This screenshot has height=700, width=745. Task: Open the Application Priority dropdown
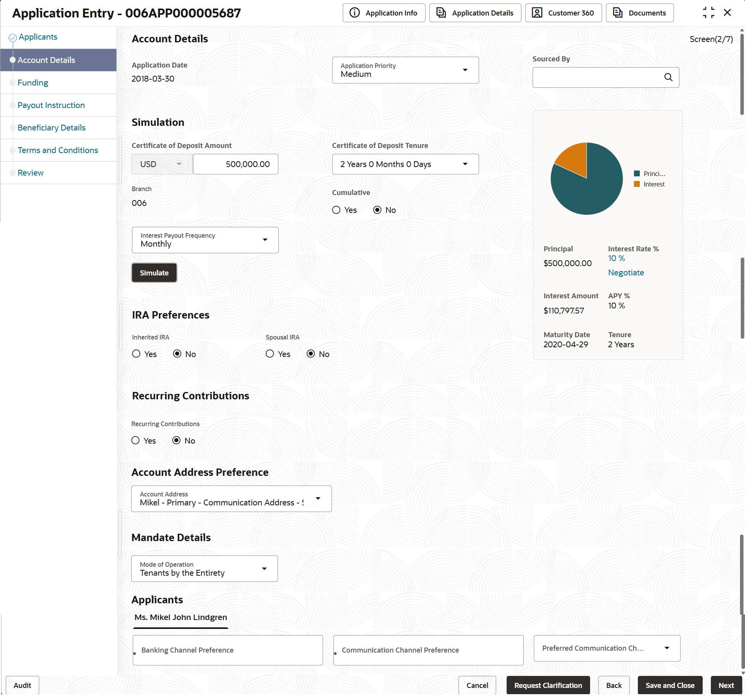click(x=405, y=70)
